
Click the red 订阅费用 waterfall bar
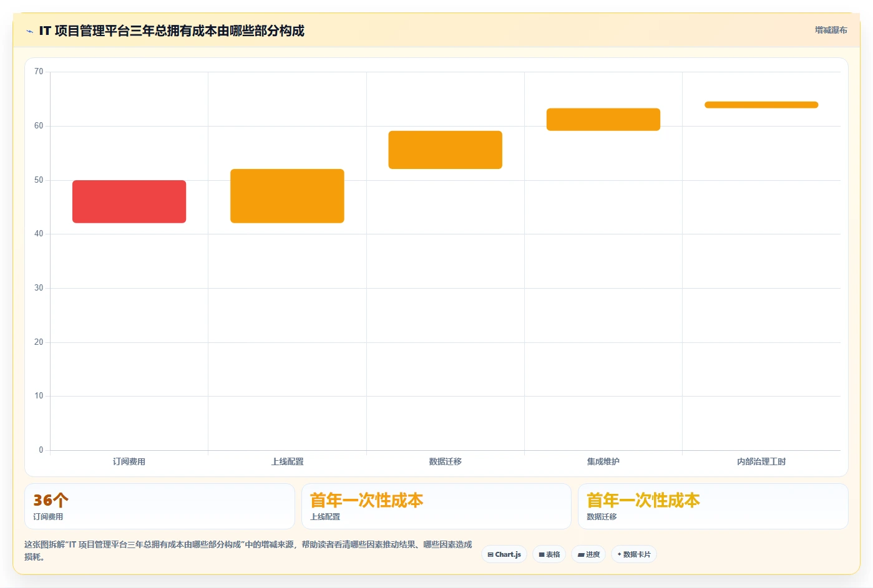[x=129, y=201]
